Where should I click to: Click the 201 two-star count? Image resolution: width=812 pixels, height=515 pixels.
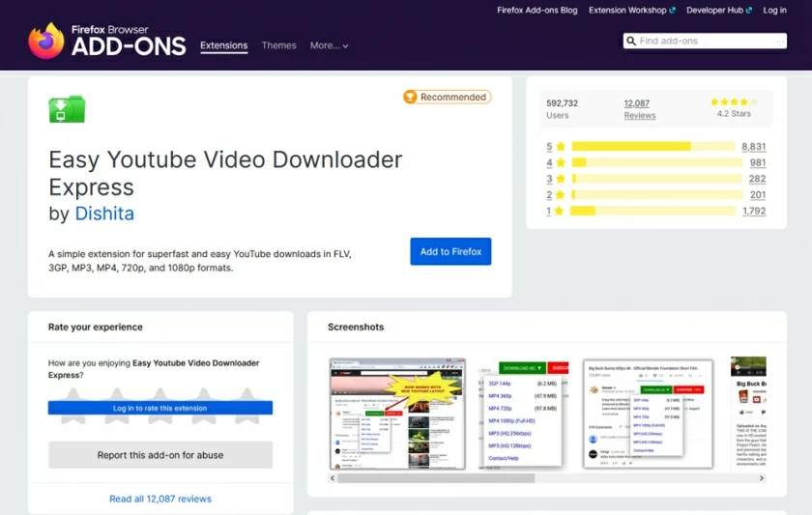[x=758, y=194]
